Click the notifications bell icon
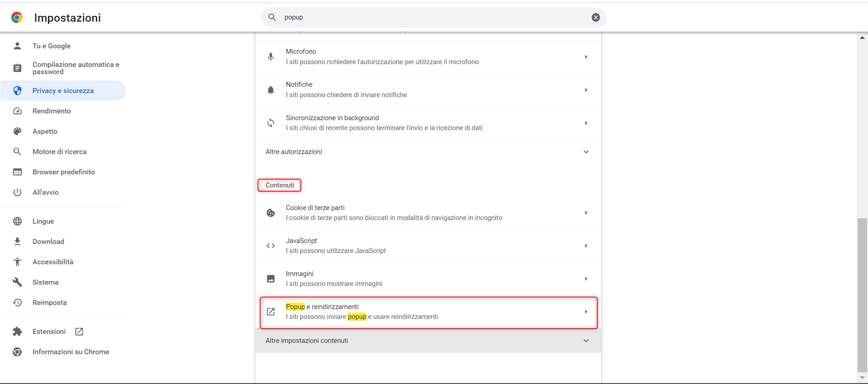 coord(271,90)
